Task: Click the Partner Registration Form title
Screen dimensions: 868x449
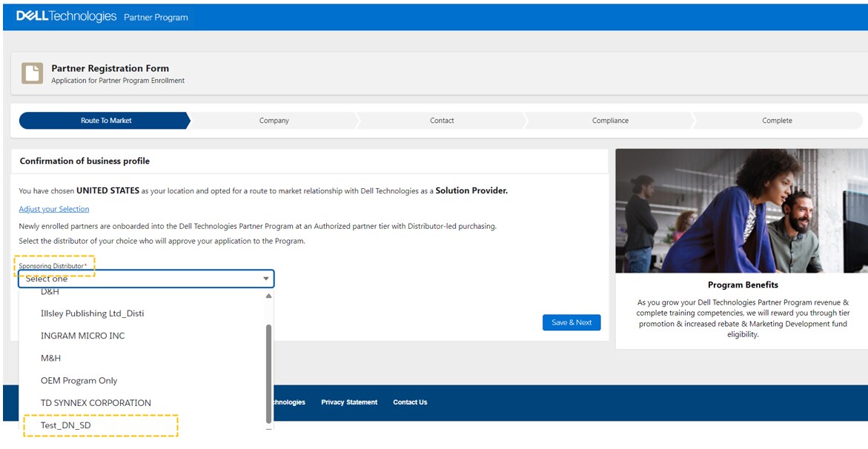Action: pos(110,69)
